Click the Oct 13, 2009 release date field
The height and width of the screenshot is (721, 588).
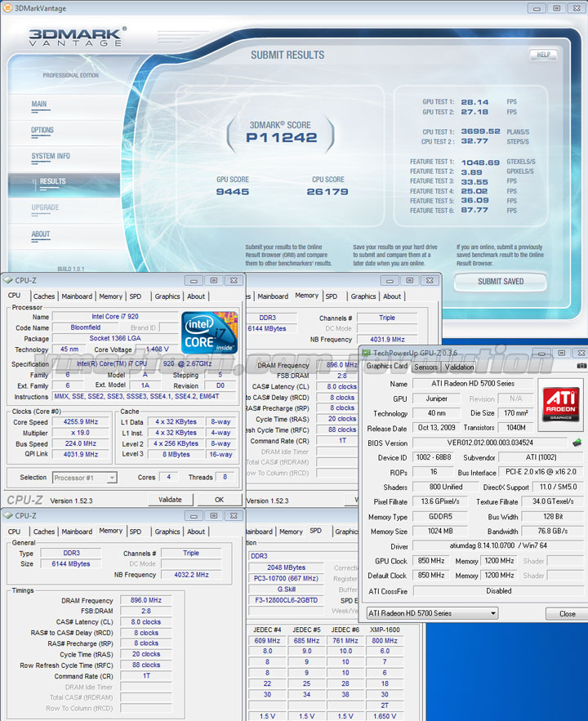click(x=436, y=428)
